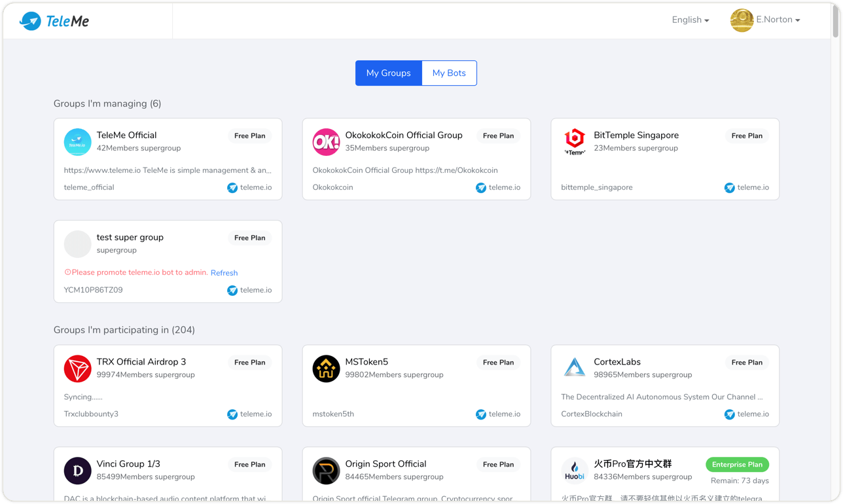Select the Vinci Group 1/3 avatar
The height and width of the screenshot is (504, 843).
click(77, 471)
